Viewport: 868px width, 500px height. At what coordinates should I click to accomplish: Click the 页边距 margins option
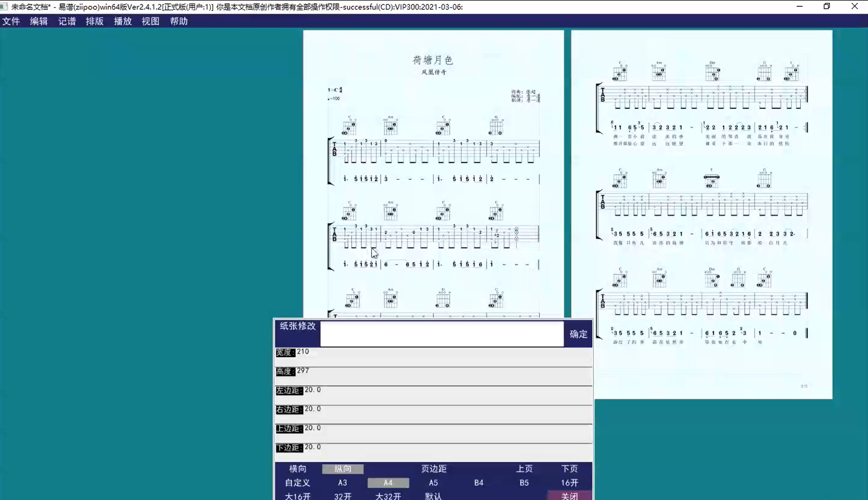(433, 469)
